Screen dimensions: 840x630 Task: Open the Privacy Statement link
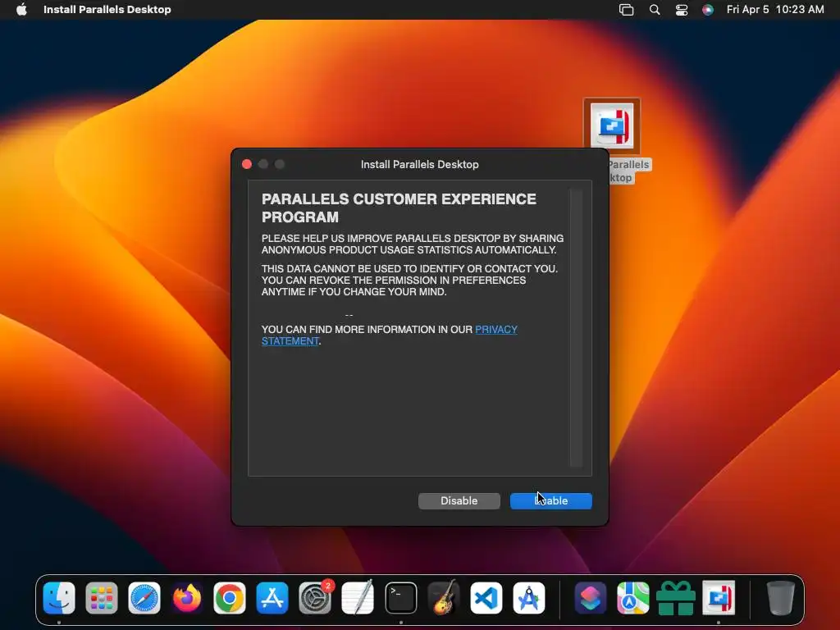[390, 336]
